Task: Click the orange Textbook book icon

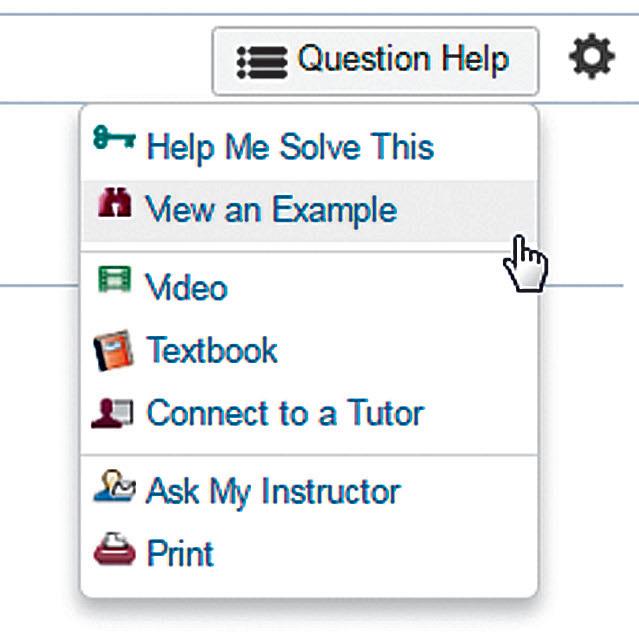Action: tap(111, 351)
